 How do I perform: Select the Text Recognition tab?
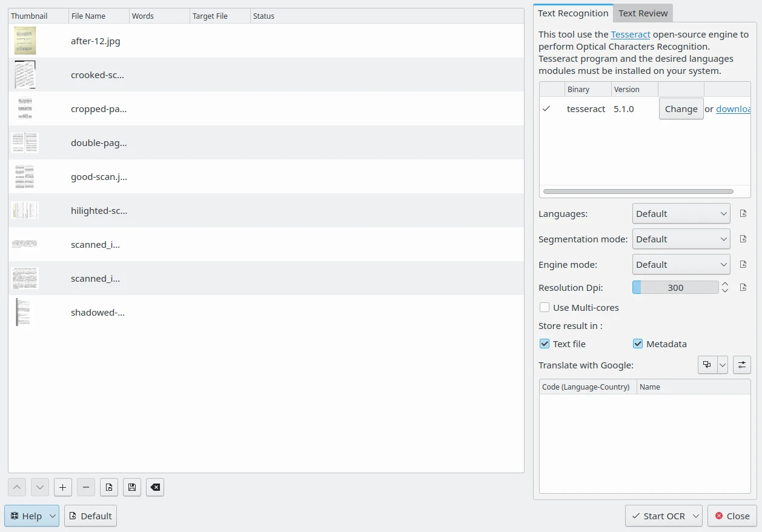[573, 13]
